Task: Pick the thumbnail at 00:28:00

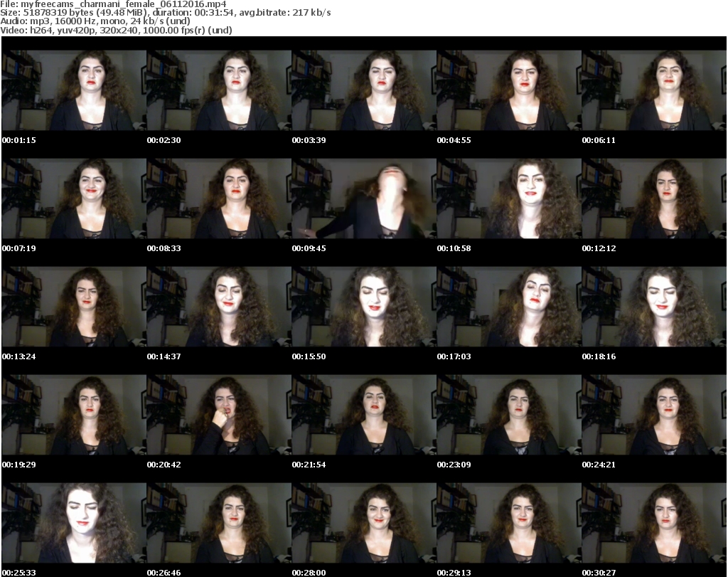Action: click(364, 523)
